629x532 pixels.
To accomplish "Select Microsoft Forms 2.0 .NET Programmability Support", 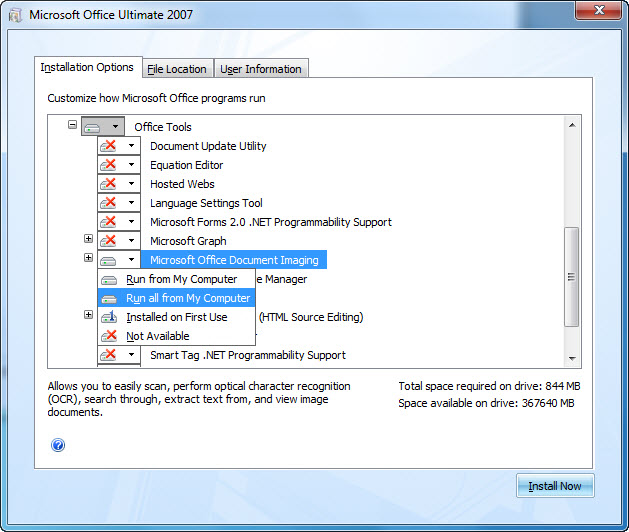I will [271, 222].
